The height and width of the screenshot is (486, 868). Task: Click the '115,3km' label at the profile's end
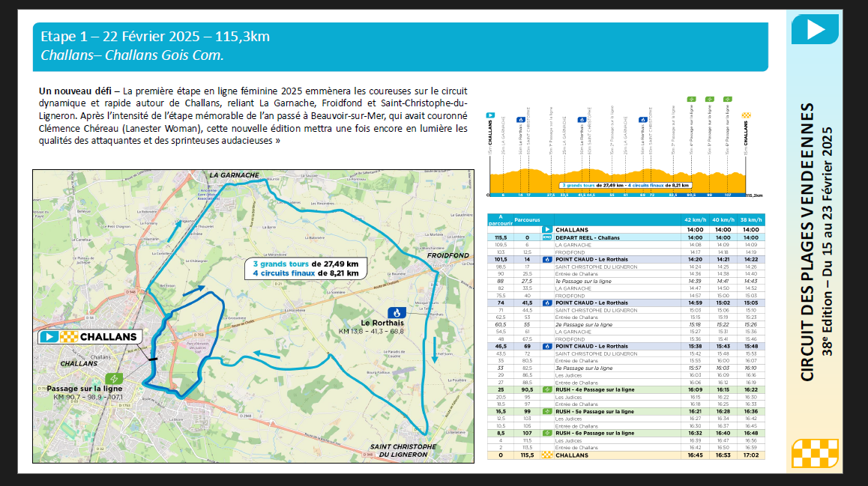coord(754,195)
